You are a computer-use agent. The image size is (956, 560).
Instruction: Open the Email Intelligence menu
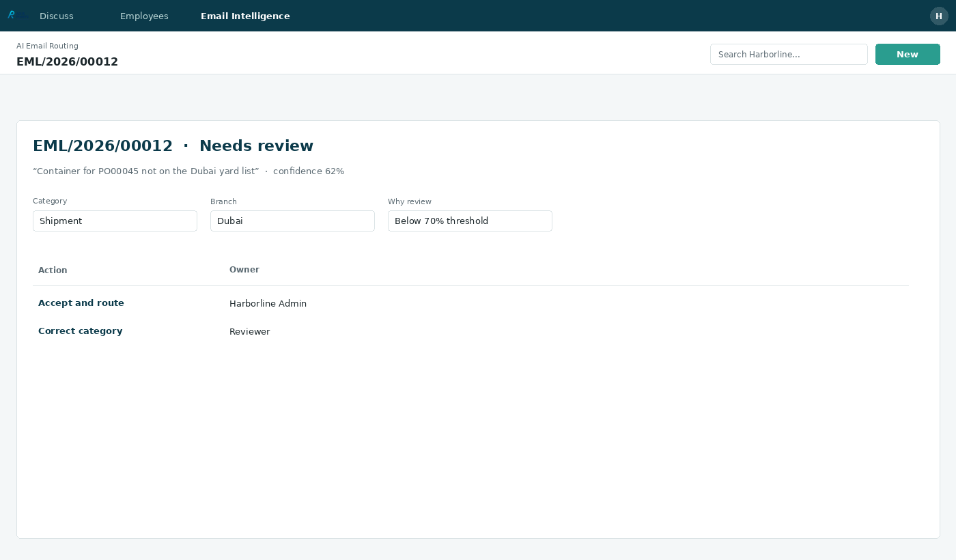pos(245,16)
